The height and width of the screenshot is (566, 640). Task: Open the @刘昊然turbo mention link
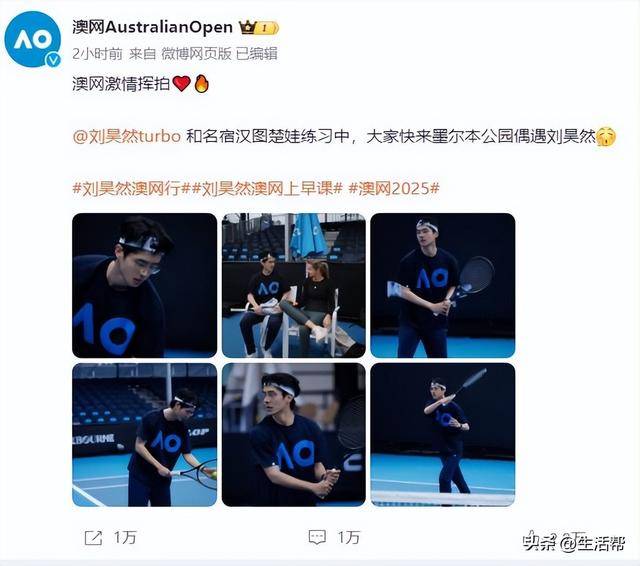(x=127, y=136)
